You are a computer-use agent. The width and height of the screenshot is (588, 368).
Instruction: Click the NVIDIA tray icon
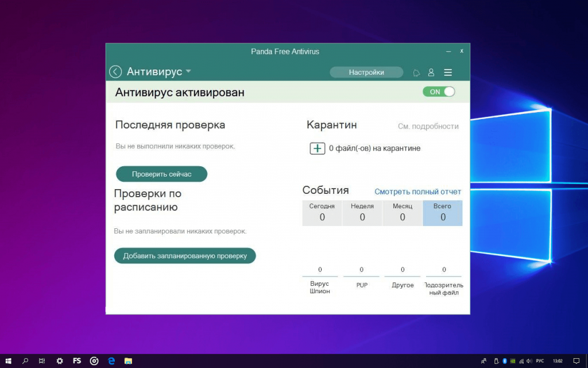(x=513, y=361)
